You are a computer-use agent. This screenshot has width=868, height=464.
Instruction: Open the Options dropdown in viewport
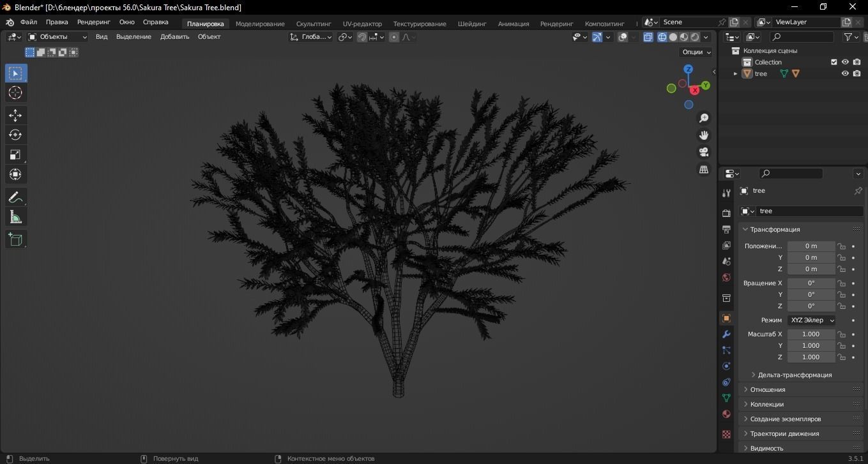[x=696, y=52]
